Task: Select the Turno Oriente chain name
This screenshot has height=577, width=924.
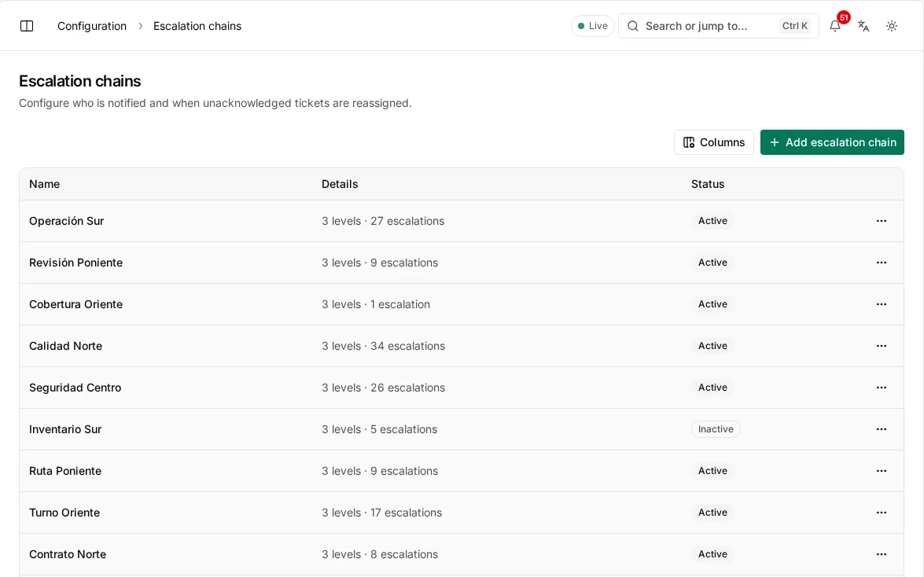Action: [x=64, y=513]
